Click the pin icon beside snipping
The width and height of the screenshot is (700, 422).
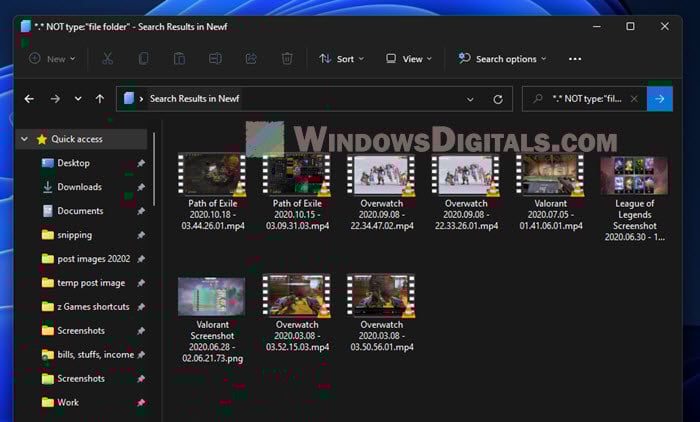(141, 235)
